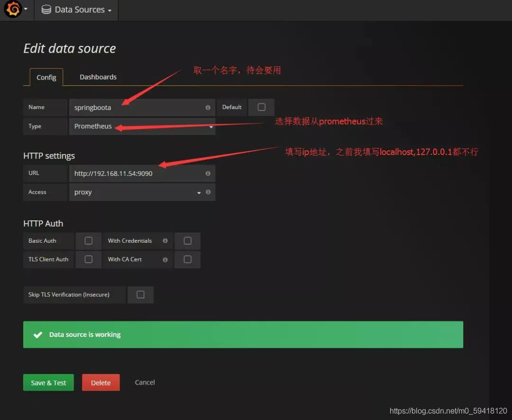Click the URL input field
The image size is (512, 420).
pos(142,173)
